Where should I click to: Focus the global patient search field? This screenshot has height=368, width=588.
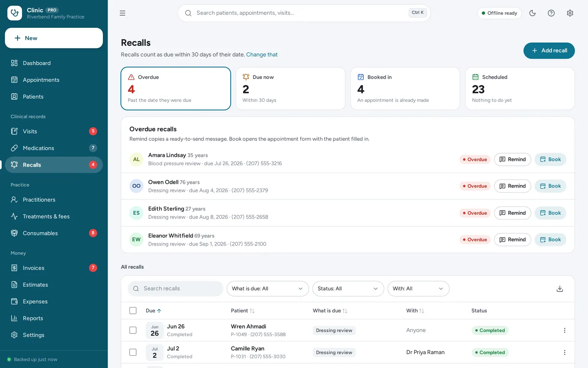(304, 13)
